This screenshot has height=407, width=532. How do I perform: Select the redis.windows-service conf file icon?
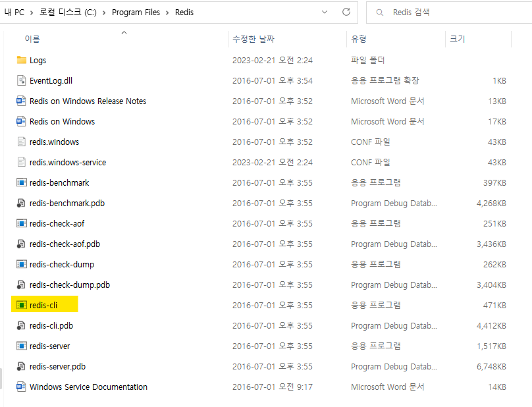coord(21,162)
